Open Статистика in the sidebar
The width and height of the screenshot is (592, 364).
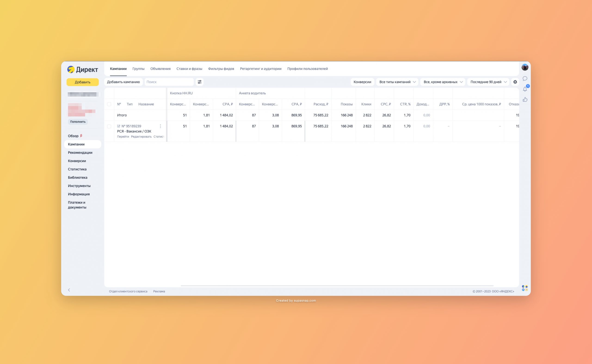pos(77,169)
